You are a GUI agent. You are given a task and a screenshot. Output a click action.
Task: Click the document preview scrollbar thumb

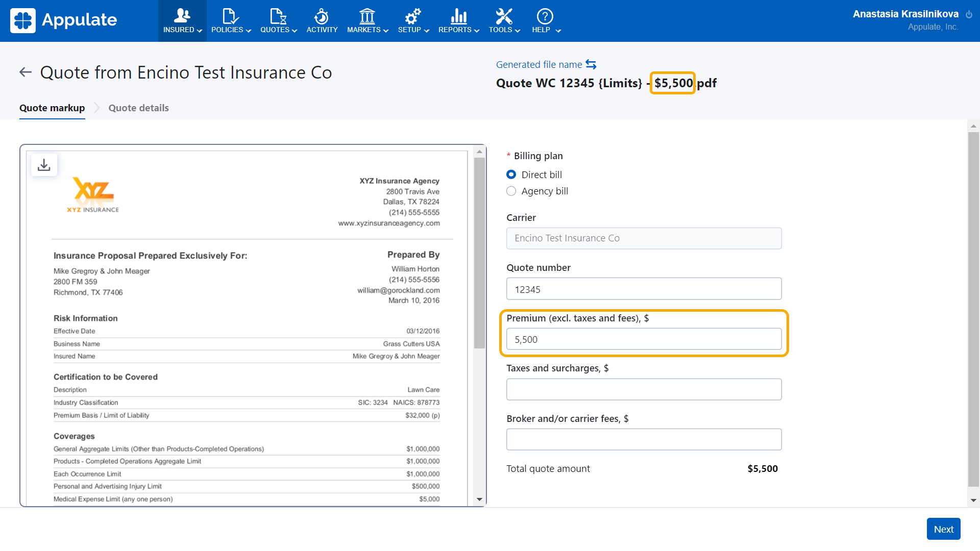pos(479,253)
